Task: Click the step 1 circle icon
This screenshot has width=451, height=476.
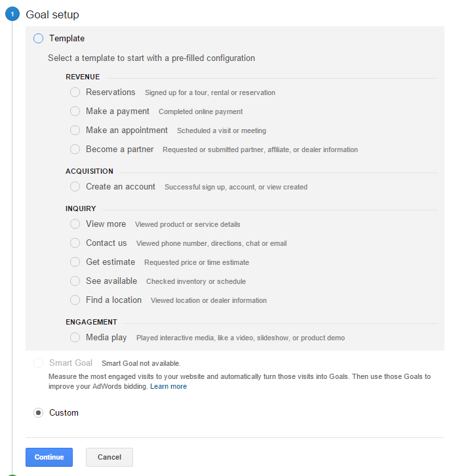Action: (12, 14)
